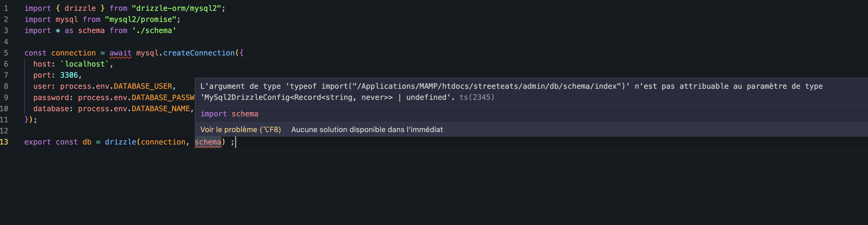Viewport: 868px width, 225px height.
Task: Open 'Voir le problème' from the hover popup
Action: click(x=241, y=130)
